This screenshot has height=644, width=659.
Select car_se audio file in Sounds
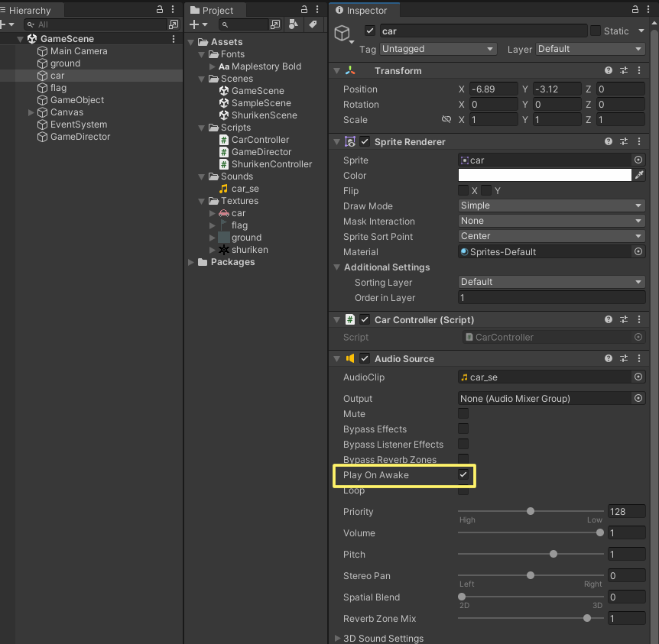click(x=245, y=189)
